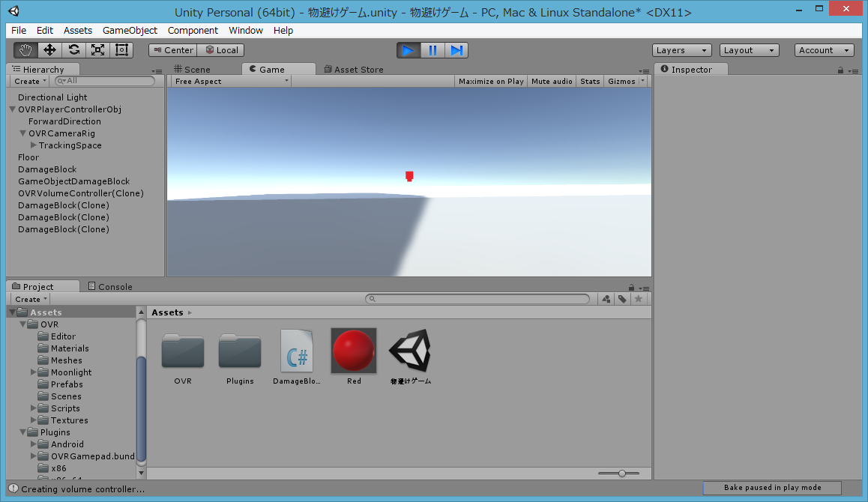
Task: Save search favorite star icon
Action: [639, 300]
